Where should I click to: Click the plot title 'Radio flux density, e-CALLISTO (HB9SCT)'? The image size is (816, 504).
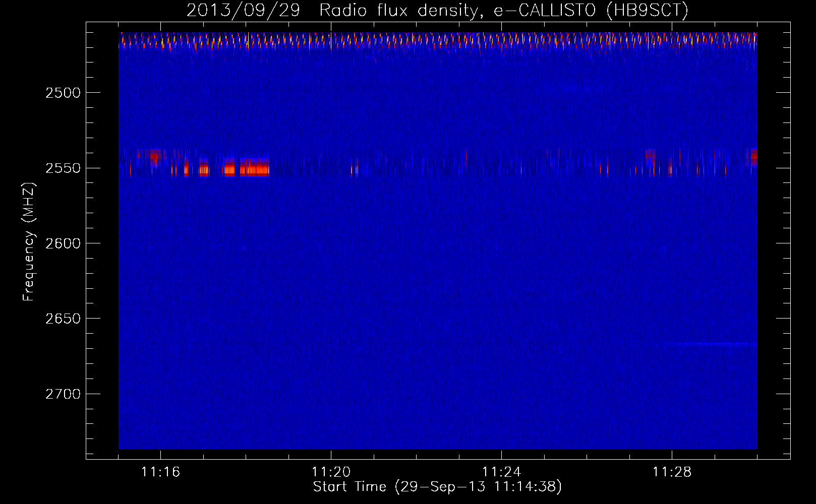(504, 10)
